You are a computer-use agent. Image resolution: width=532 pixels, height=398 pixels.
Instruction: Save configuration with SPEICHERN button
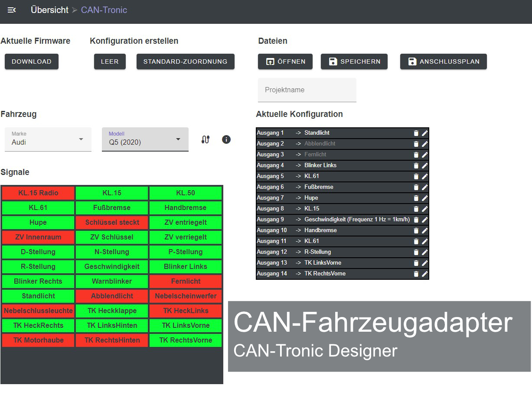pos(354,61)
